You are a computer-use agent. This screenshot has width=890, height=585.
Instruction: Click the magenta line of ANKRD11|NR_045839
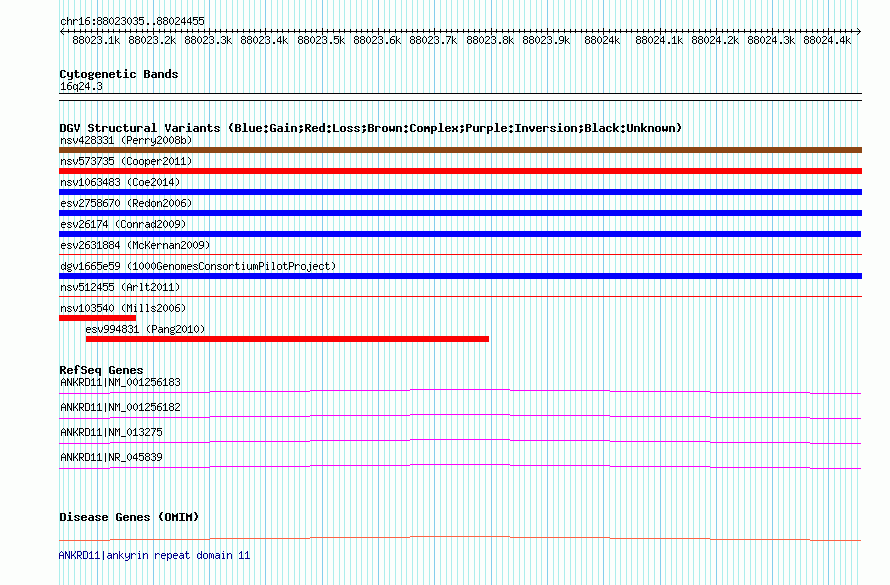[460, 466]
